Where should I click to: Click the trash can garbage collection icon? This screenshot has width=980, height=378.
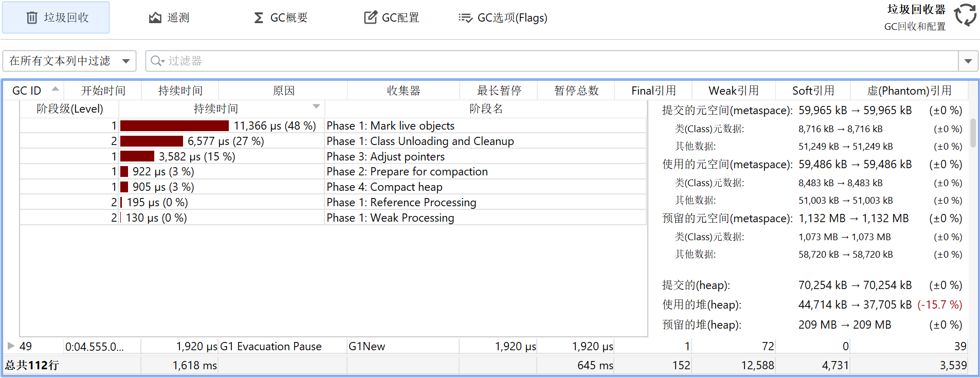[x=32, y=18]
